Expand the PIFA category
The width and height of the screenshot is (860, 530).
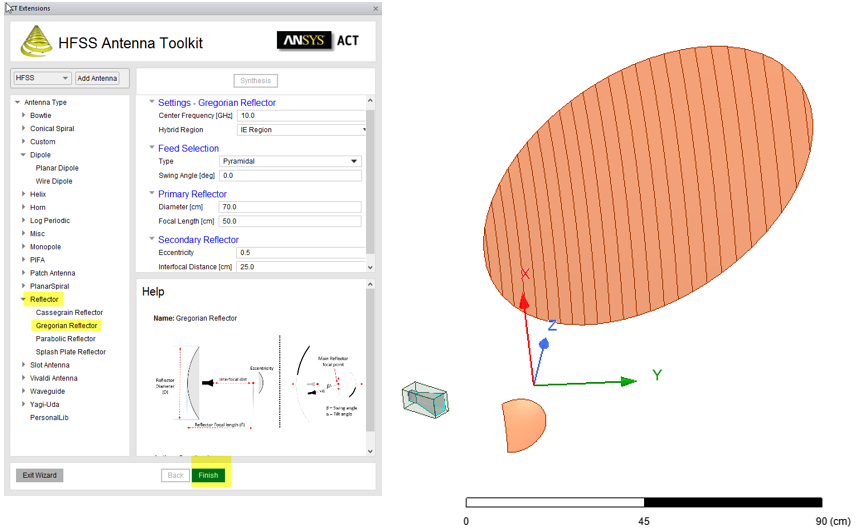24,260
